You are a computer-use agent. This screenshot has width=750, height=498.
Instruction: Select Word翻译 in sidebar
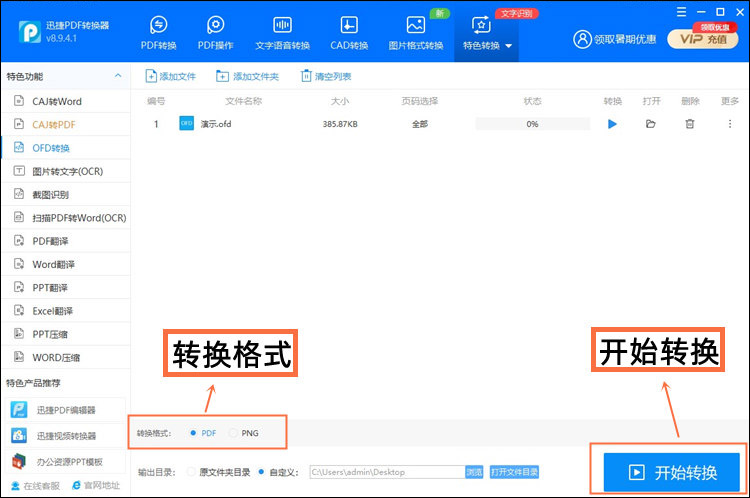tap(66, 265)
